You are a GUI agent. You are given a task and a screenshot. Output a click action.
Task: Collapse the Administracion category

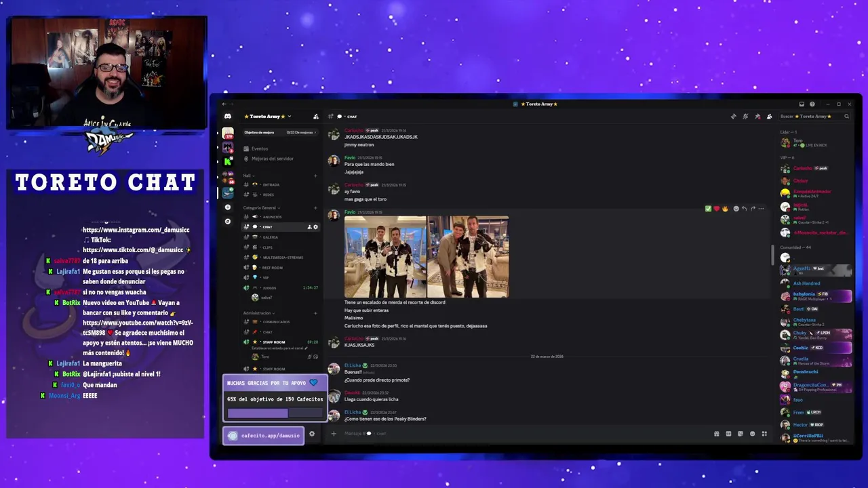(x=258, y=313)
